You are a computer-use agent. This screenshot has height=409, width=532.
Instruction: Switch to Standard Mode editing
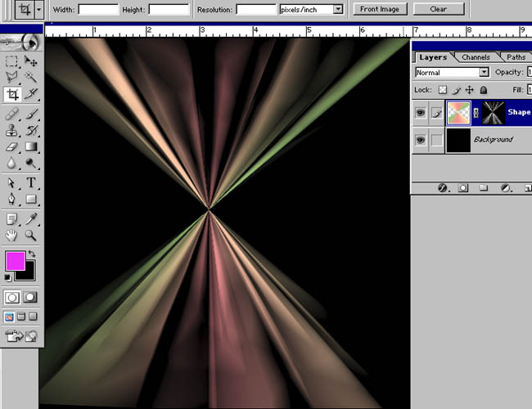click(12, 298)
